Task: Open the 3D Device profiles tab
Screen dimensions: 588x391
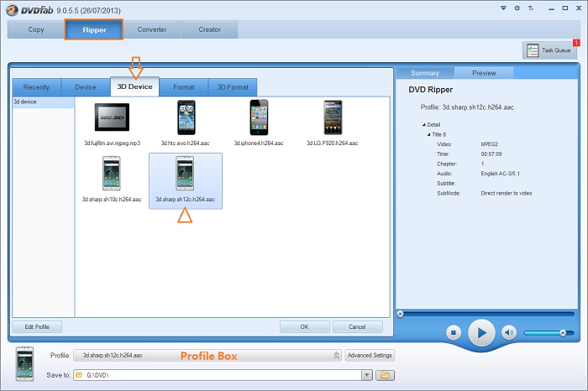Action: 134,86
